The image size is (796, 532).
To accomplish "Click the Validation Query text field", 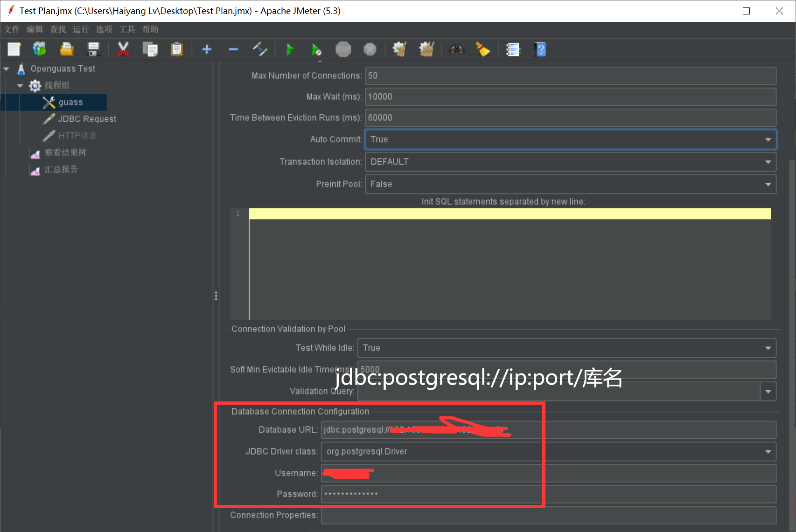I will (559, 392).
